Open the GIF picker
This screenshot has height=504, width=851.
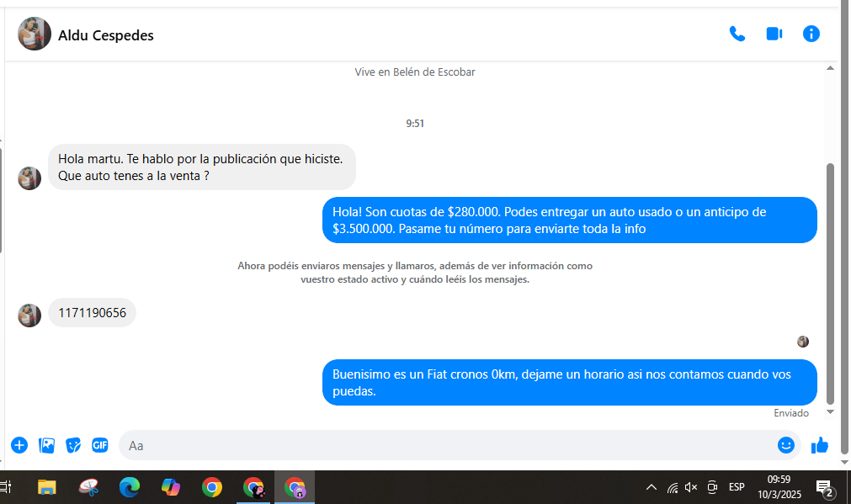100,445
